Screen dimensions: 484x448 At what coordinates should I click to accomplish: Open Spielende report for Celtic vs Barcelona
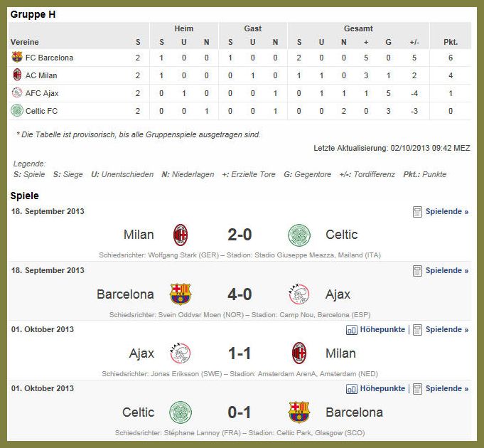click(441, 389)
